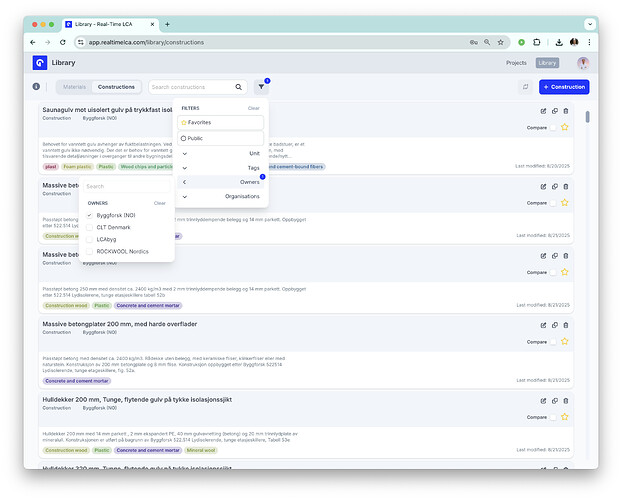Screen dimensions: 621x500
Task: Delete the Massive betongplater 200 mm construction
Action: click(566, 325)
